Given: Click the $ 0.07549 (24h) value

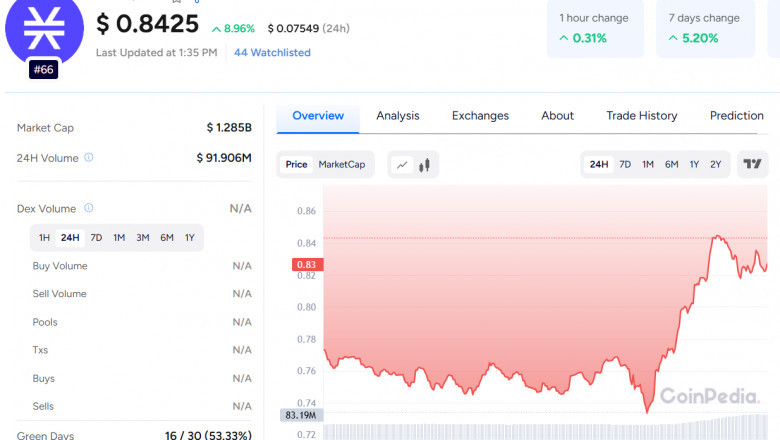Looking at the screenshot, I should 308,29.
